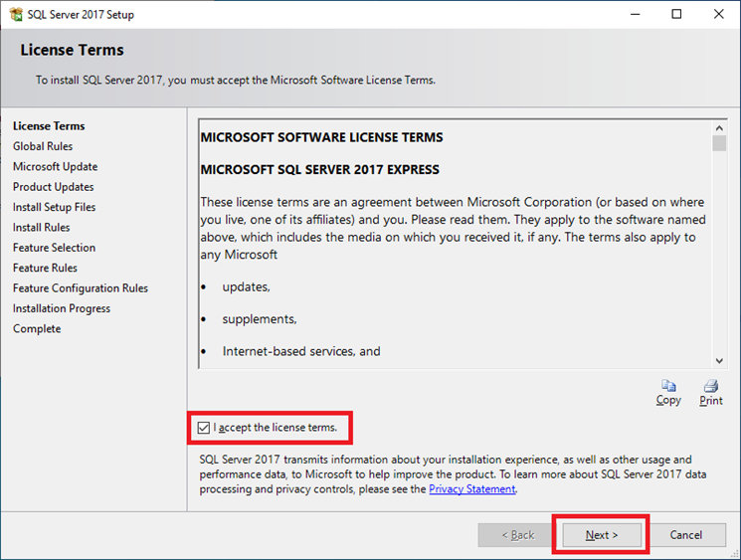Click the license text scrollbar up arrow
The width and height of the screenshot is (741, 560).
[x=719, y=128]
